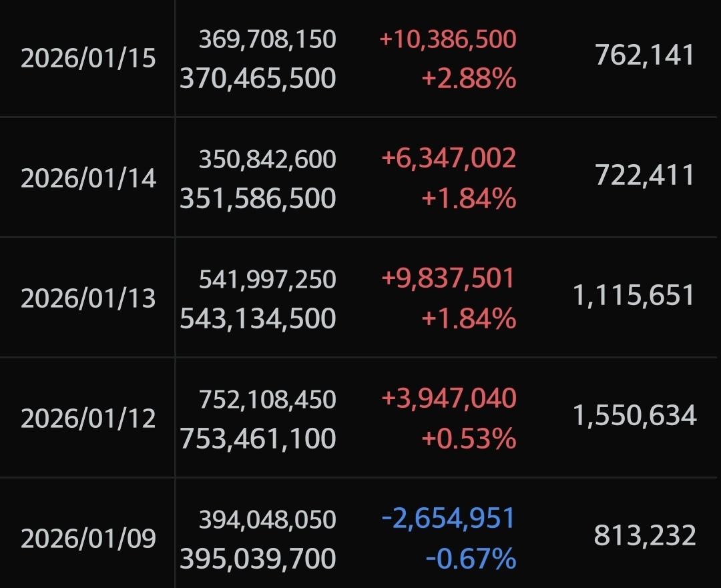This screenshot has width=721, height=588.
Task: Select the +9,837,501 change amount
Action: click(449, 279)
